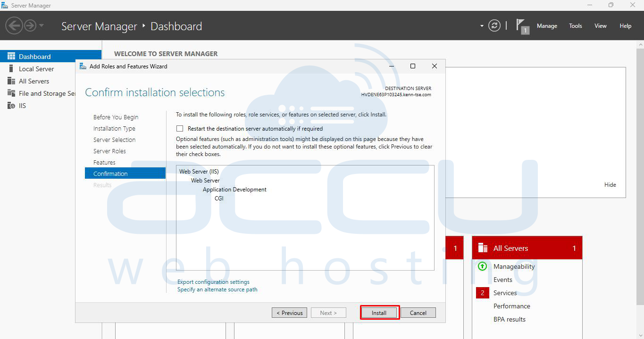Open Local Server in sidebar
644x339 pixels.
coord(36,69)
